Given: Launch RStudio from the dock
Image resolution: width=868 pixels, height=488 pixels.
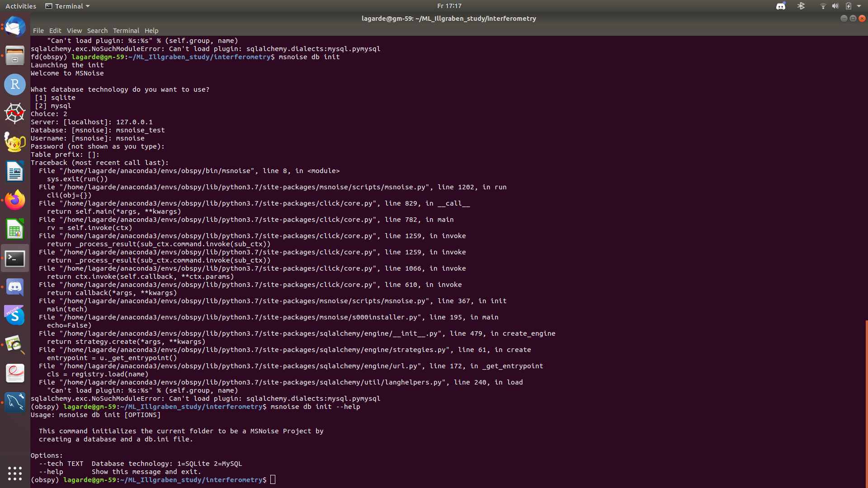Looking at the screenshot, I should [x=15, y=84].
